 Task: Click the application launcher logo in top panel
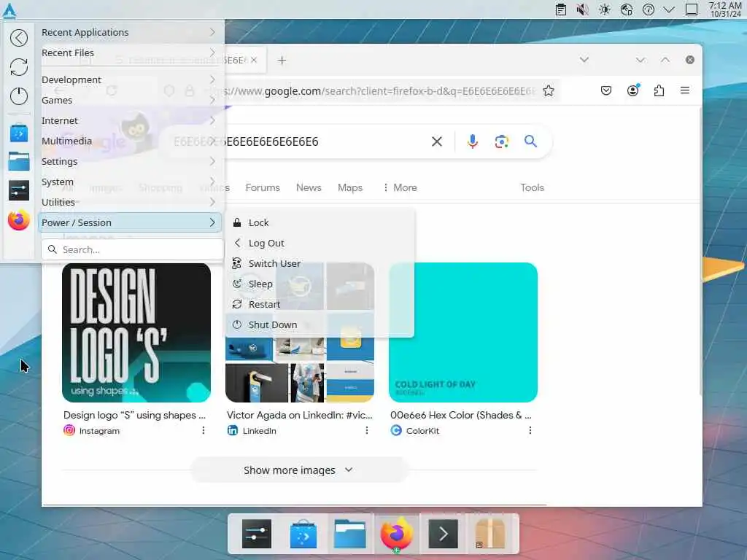[x=9, y=10]
